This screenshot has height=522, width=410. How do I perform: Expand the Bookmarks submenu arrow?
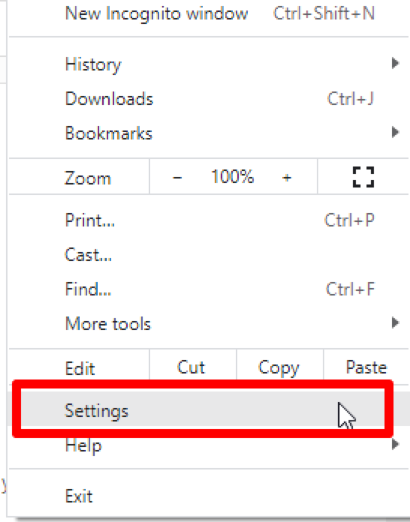click(395, 132)
